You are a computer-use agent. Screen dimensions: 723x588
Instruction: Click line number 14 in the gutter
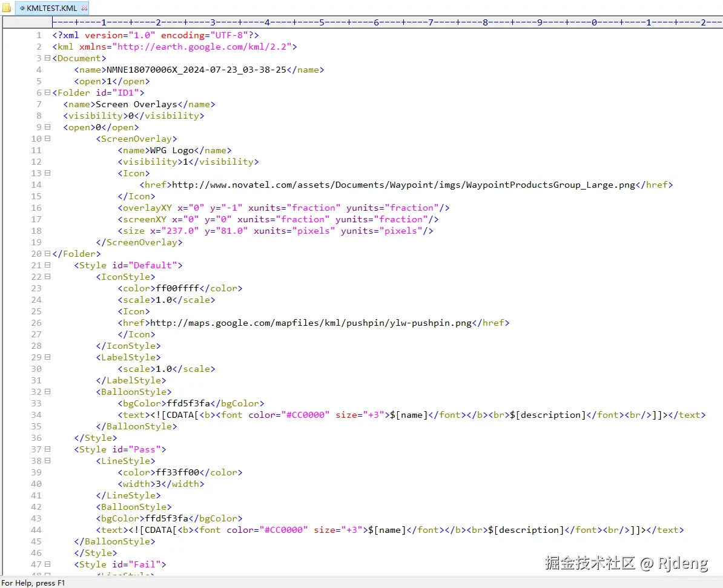tap(36, 185)
